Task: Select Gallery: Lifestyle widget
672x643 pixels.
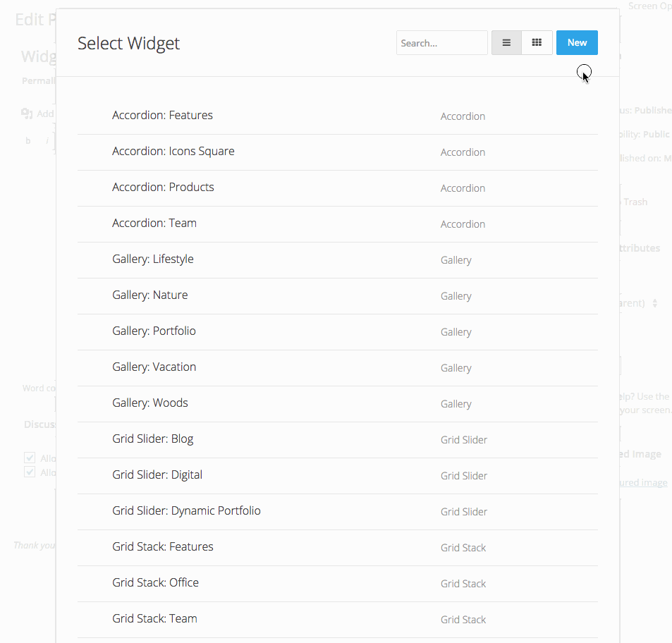Action: point(152,259)
